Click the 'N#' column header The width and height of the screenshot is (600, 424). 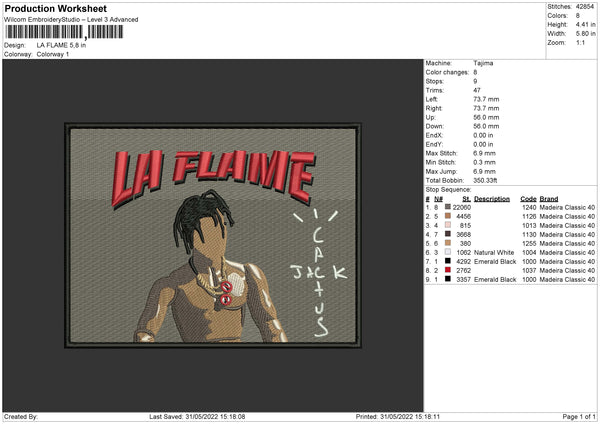point(438,199)
